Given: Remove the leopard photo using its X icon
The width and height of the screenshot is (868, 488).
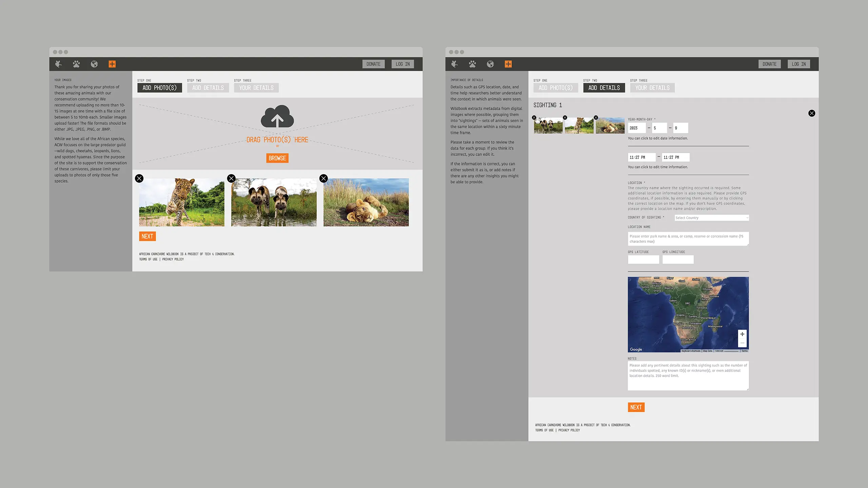Looking at the screenshot, I should [139, 178].
